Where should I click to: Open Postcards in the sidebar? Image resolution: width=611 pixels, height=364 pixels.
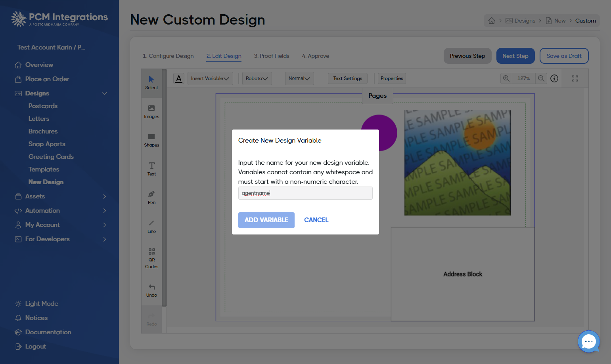43,106
